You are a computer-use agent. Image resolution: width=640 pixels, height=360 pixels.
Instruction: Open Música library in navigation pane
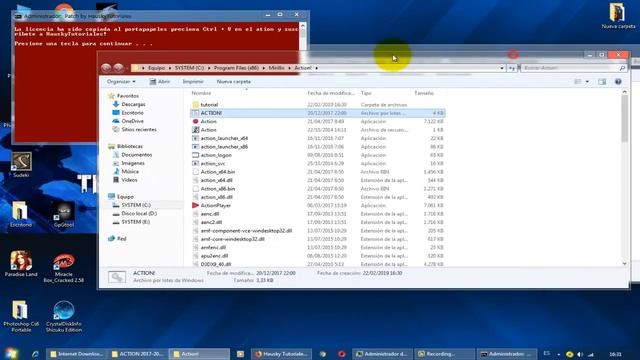(130, 171)
